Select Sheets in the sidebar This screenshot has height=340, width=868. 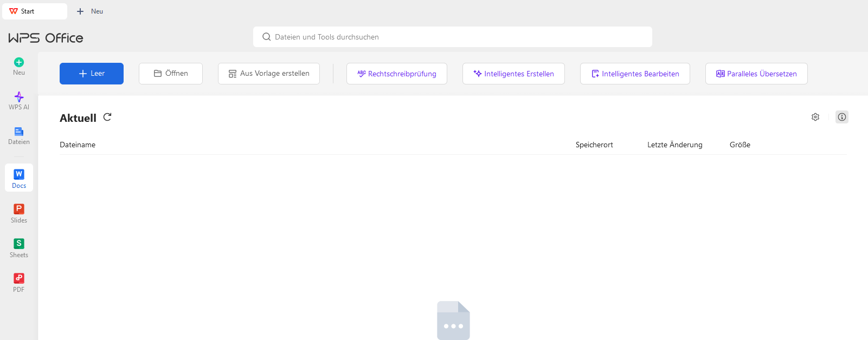pos(19,249)
